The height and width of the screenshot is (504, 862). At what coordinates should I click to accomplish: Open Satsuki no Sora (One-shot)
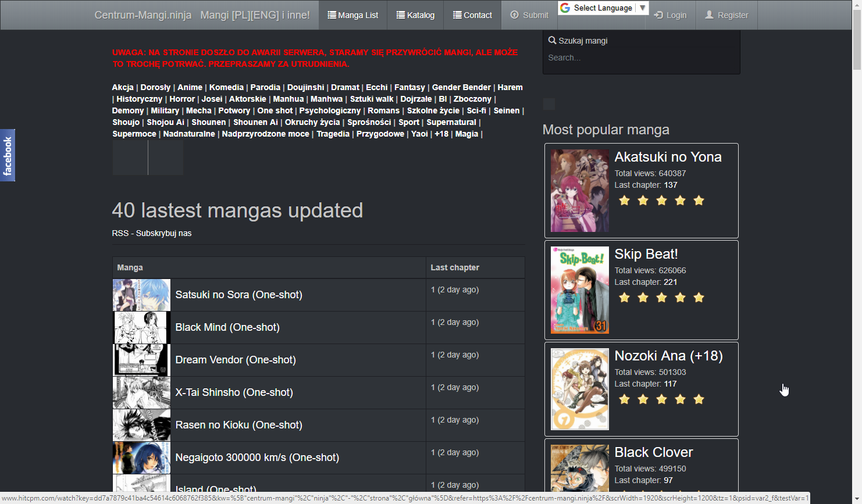click(x=238, y=295)
